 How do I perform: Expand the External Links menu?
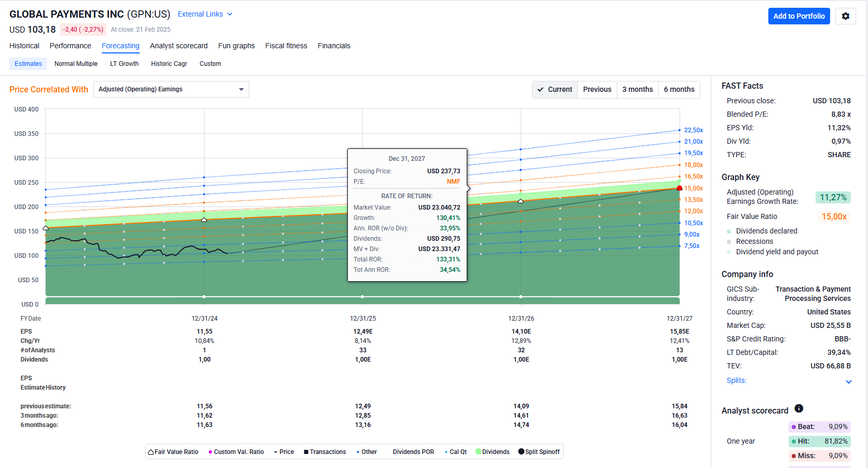tap(205, 14)
